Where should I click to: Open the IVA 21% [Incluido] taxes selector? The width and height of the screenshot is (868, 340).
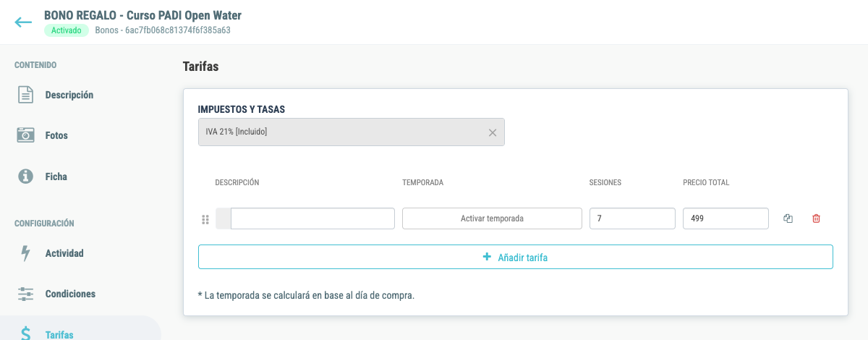coord(352,132)
